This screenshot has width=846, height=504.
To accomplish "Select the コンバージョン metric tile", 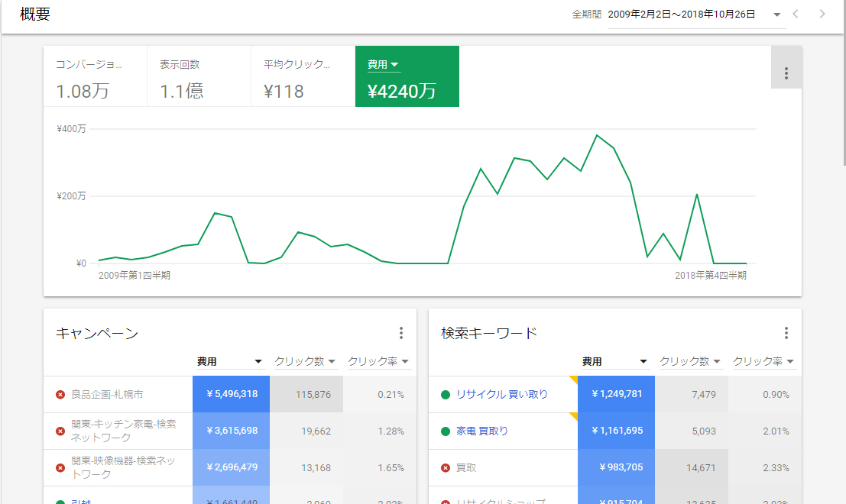I will click(x=95, y=76).
